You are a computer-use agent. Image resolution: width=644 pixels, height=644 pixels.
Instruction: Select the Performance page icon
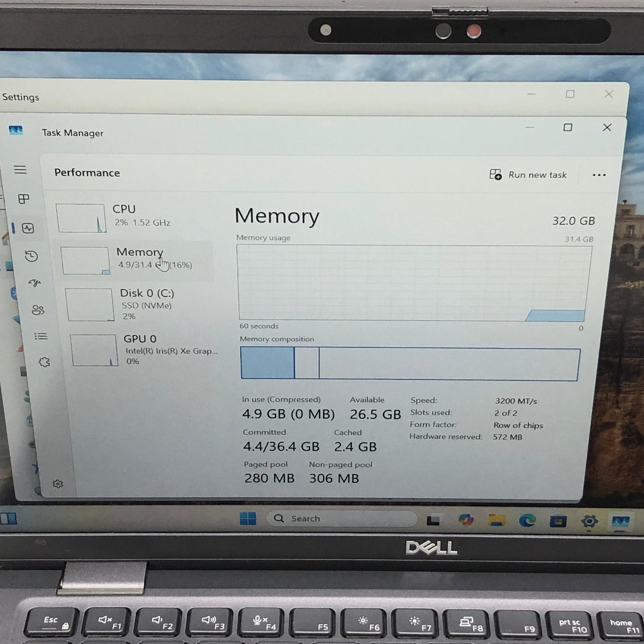click(x=28, y=229)
